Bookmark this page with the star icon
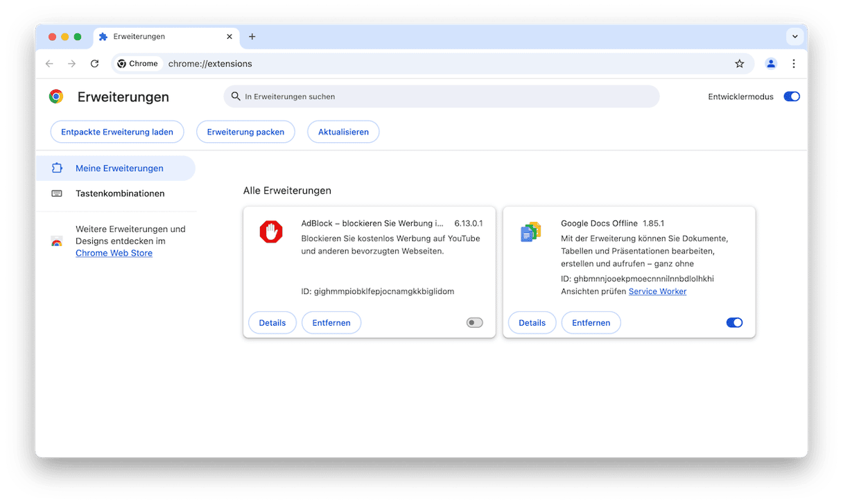This screenshot has height=504, width=843. 740,64
